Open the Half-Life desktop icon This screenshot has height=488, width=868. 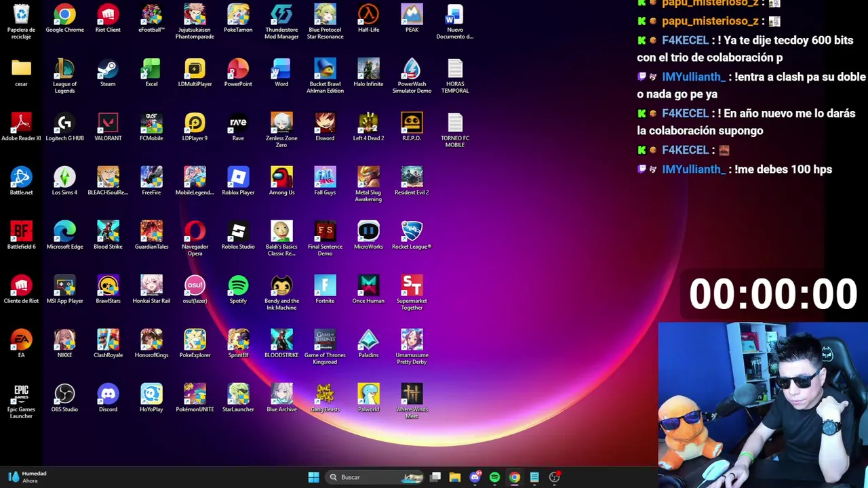point(368,19)
